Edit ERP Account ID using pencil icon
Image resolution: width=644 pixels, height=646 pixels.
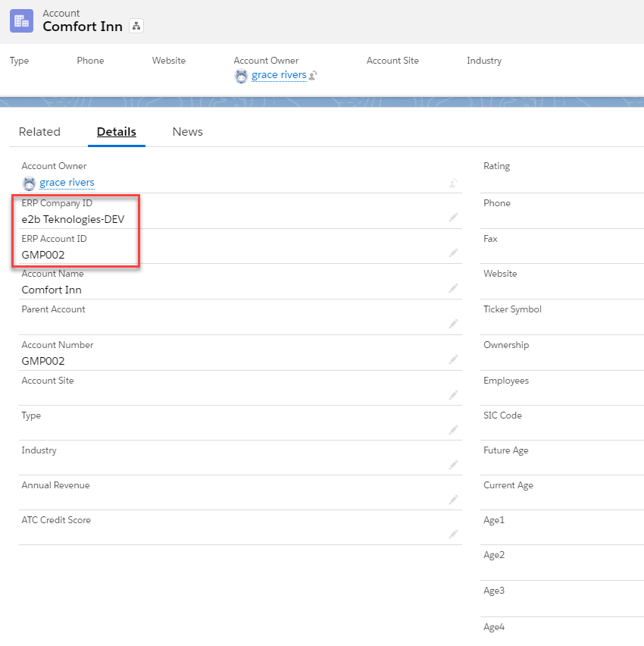pos(453,253)
